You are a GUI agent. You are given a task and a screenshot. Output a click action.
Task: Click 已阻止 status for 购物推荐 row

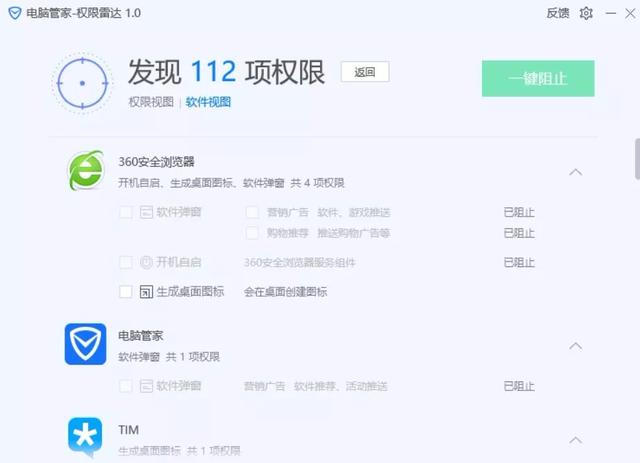coord(519,233)
